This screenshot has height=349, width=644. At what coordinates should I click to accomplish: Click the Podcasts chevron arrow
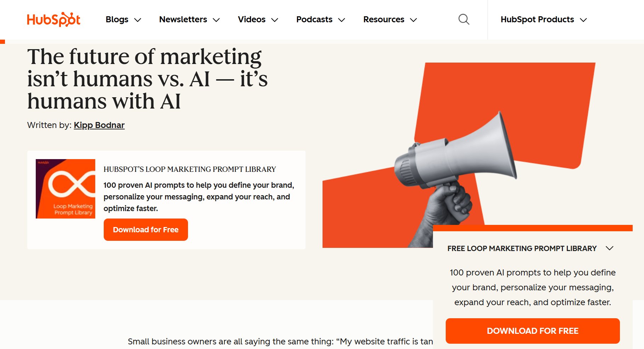(x=342, y=20)
